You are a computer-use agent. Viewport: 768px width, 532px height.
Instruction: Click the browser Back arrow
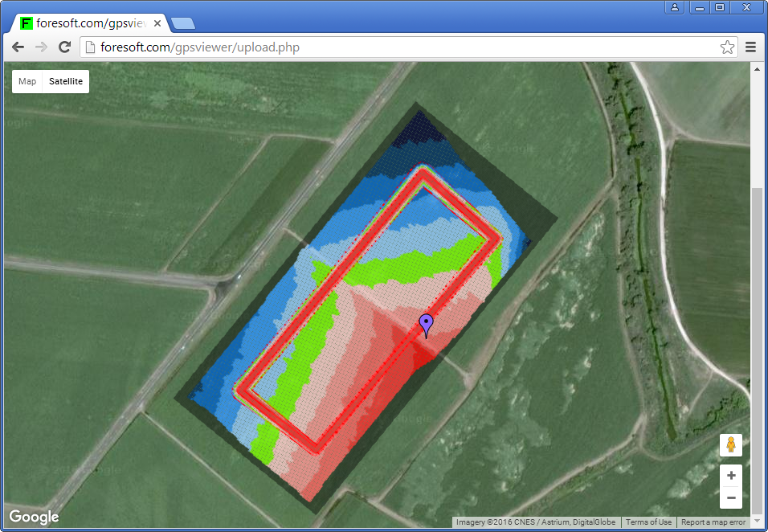(x=18, y=47)
